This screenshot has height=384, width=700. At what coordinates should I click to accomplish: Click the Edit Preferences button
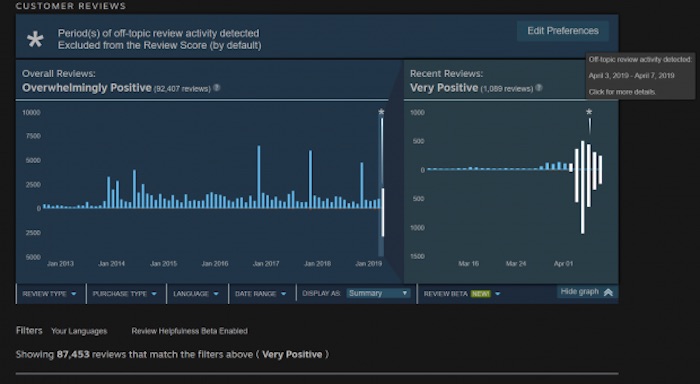[x=562, y=31]
